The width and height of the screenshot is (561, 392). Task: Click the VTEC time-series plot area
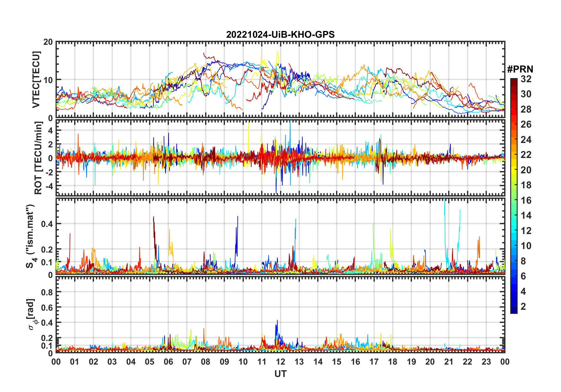point(280,80)
